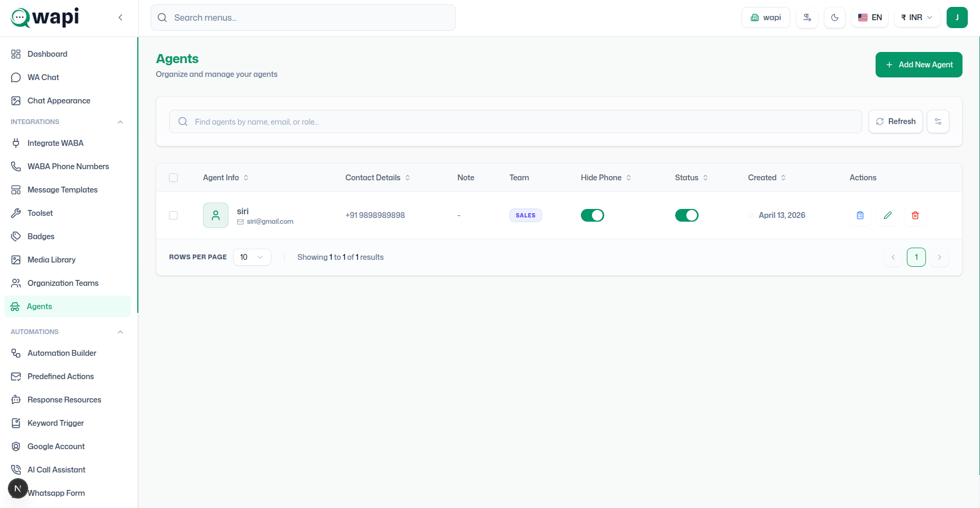The width and height of the screenshot is (980, 508).
Task: Click the translate icon in the top bar
Action: click(x=807, y=17)
